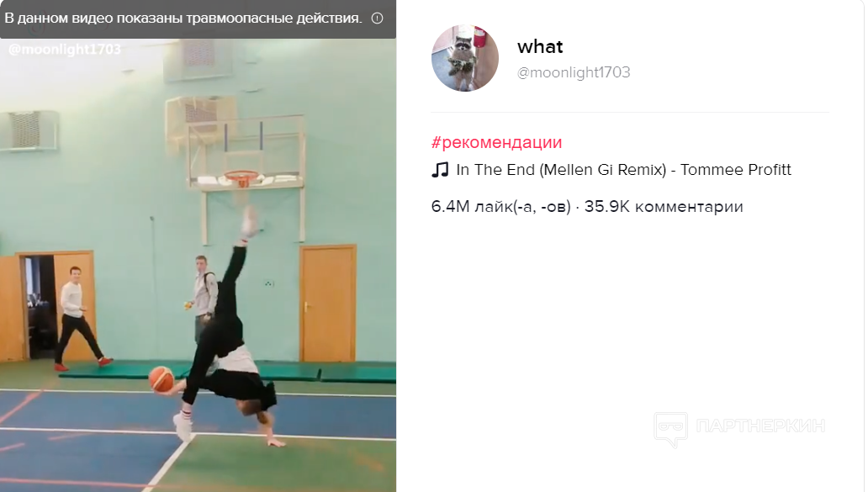The image size is (868, 492).
Task: Click the orange basketball in the video
Action: point(161,379)
